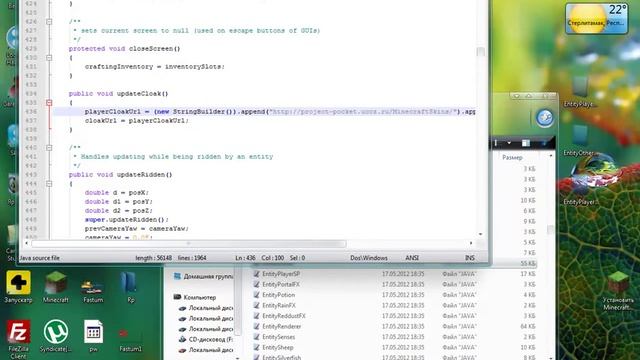Click the left arrow of editor horizontal scrollbar
This screenshot has height=360, width=640.
pos(27,244)
